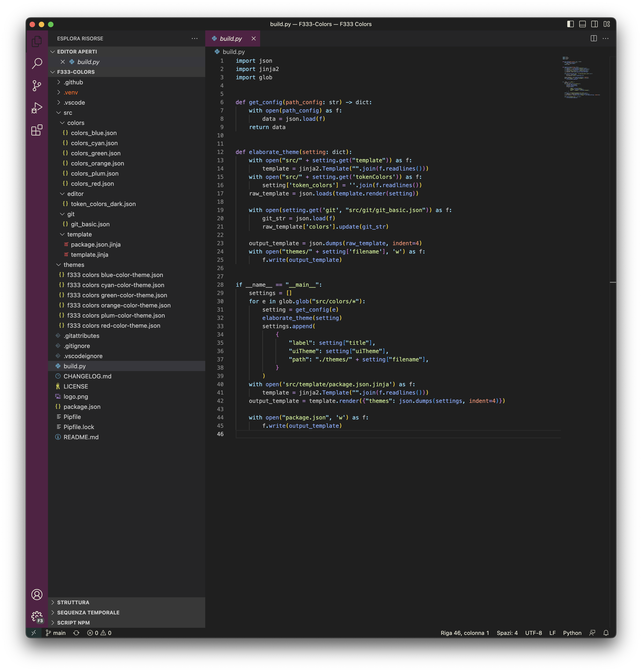
Task: Open the Run and Debug view
Action: click(x=37, y=108)
